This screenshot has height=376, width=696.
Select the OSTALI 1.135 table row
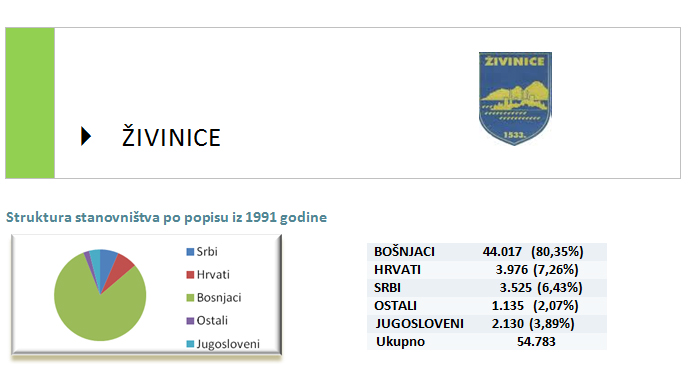click(487, 306)
